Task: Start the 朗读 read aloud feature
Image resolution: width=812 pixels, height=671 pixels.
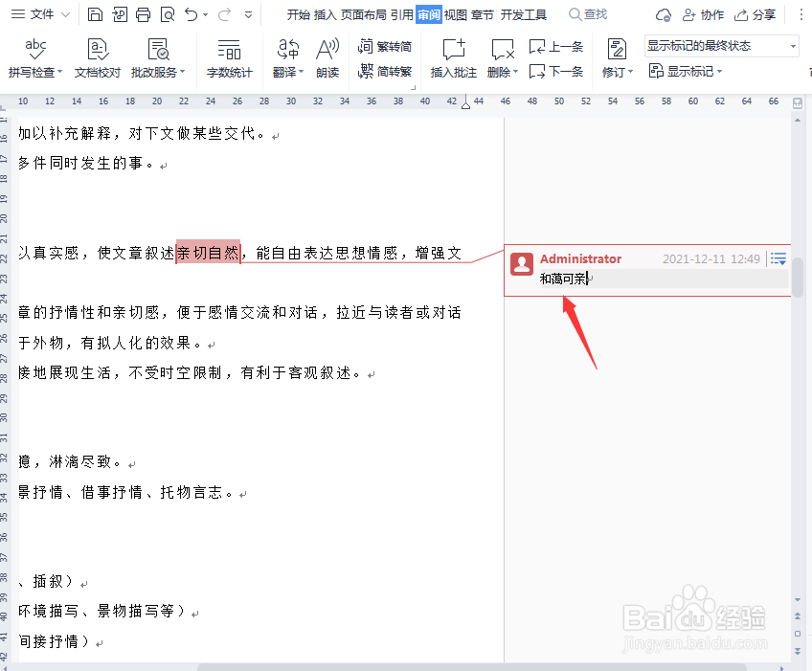Action: 327,57
